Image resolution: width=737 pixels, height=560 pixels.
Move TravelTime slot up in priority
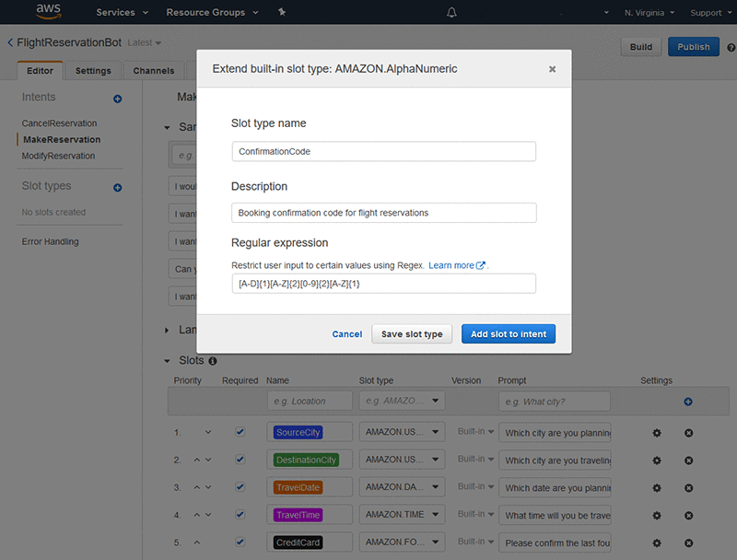[x=197, y=515]
